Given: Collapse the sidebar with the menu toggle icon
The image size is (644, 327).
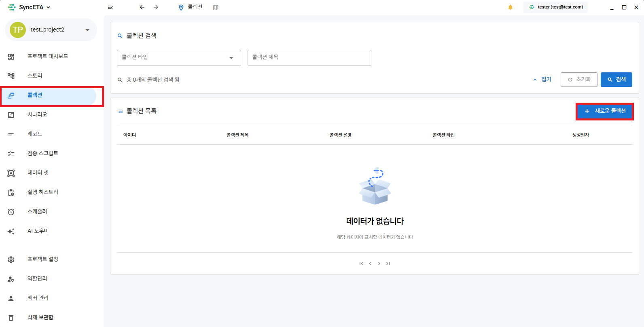Looking at the screenshot, I should [x=110, y=7].
